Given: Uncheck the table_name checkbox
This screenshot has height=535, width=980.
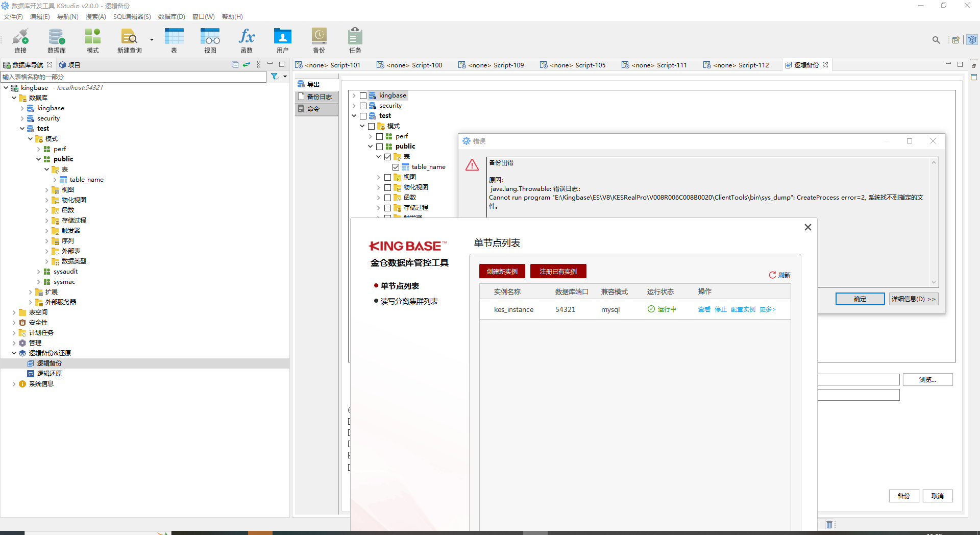Looking at the screenshot, I should [396, 167].
